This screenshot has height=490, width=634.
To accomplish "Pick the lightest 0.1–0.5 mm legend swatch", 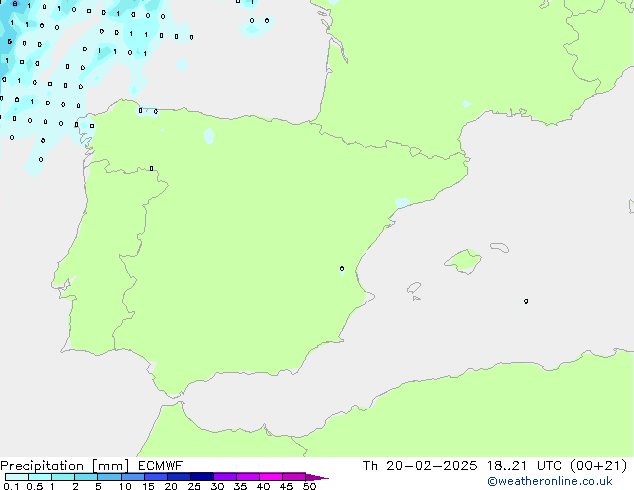I will (16, 478).
